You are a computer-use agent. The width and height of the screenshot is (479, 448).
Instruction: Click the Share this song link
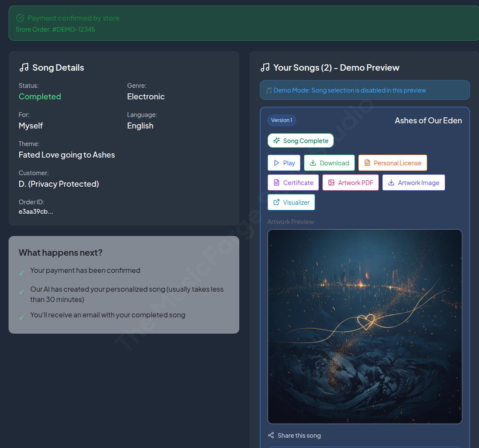point(299,436)
